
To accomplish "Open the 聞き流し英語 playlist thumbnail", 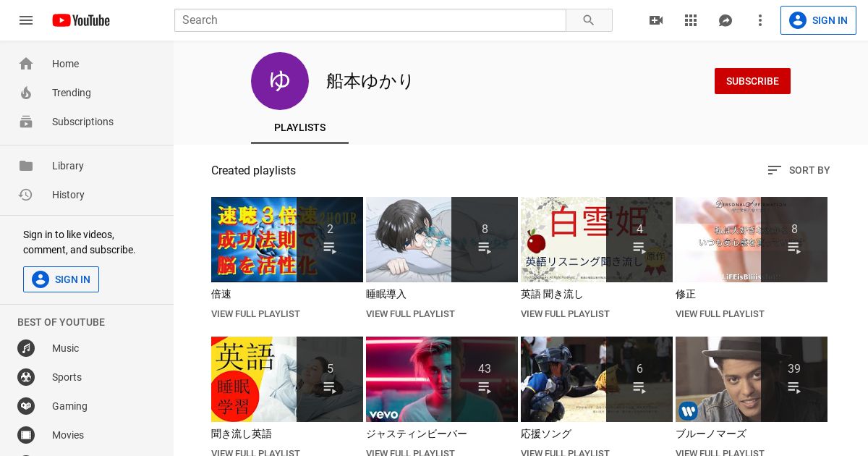I will 287,379.
